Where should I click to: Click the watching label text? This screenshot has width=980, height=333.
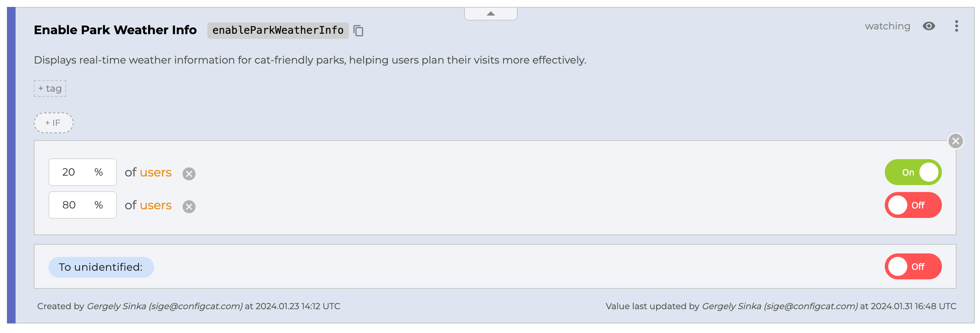pos(887,26)
